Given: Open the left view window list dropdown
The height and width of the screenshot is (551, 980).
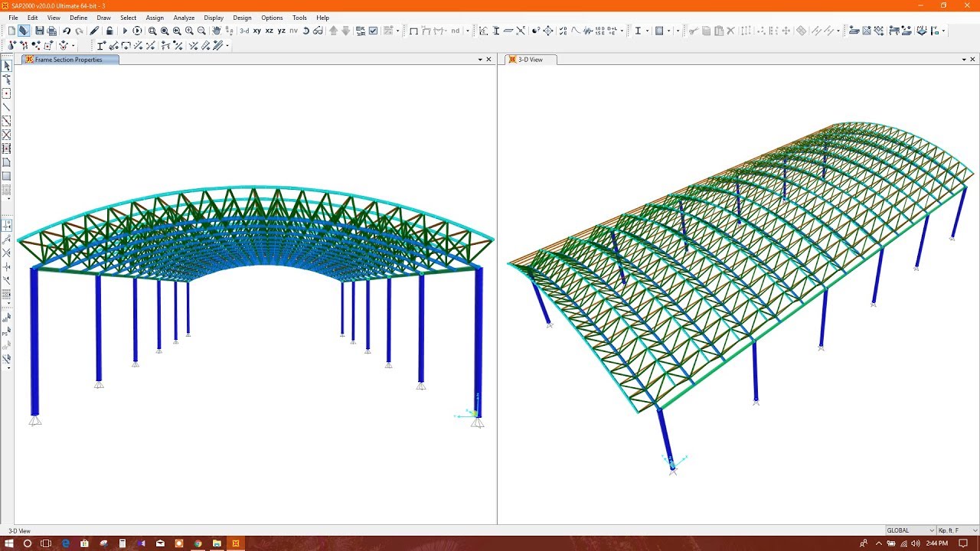Looking at the screenshot, I should (480, 60).
